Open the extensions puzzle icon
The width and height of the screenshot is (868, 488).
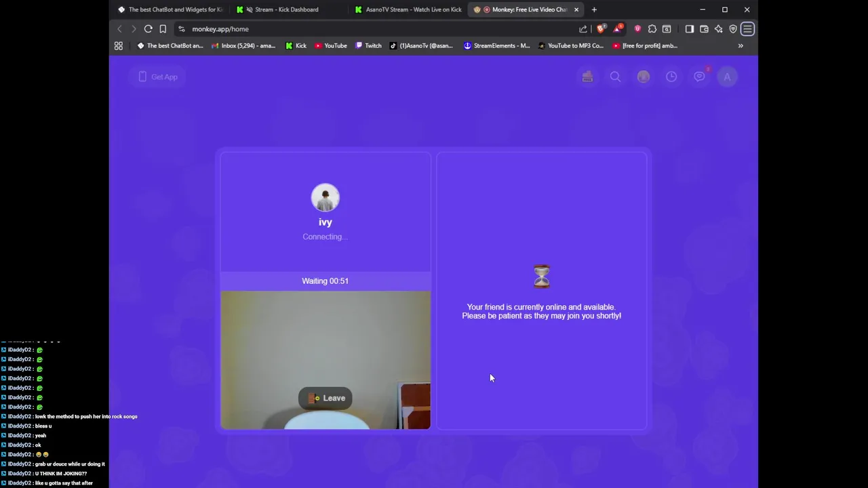[652, 29]
